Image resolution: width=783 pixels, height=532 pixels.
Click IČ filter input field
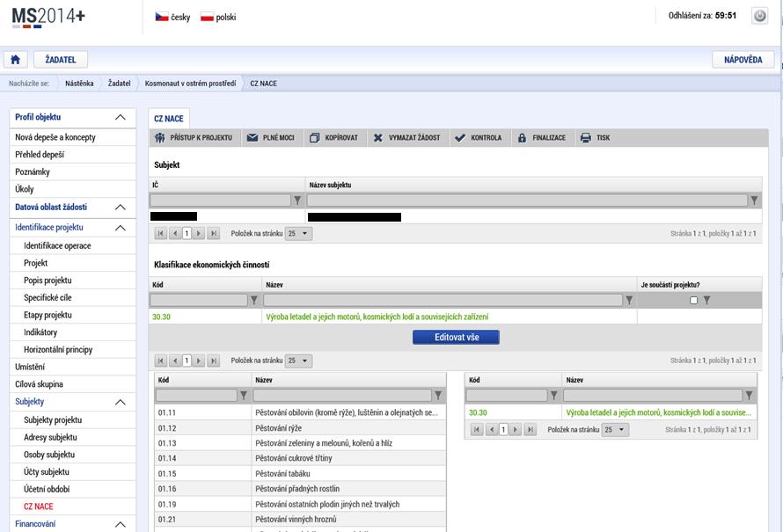pos(220,200)
